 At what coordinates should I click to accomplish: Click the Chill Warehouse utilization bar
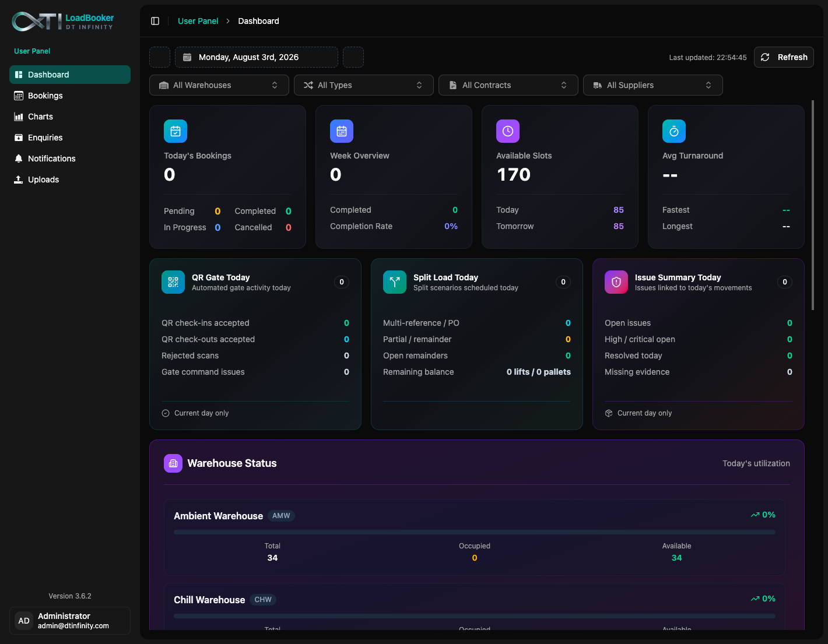[475, 616]
